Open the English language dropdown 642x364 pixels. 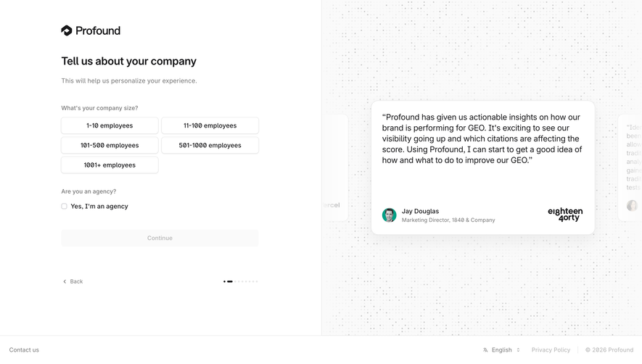501,350
